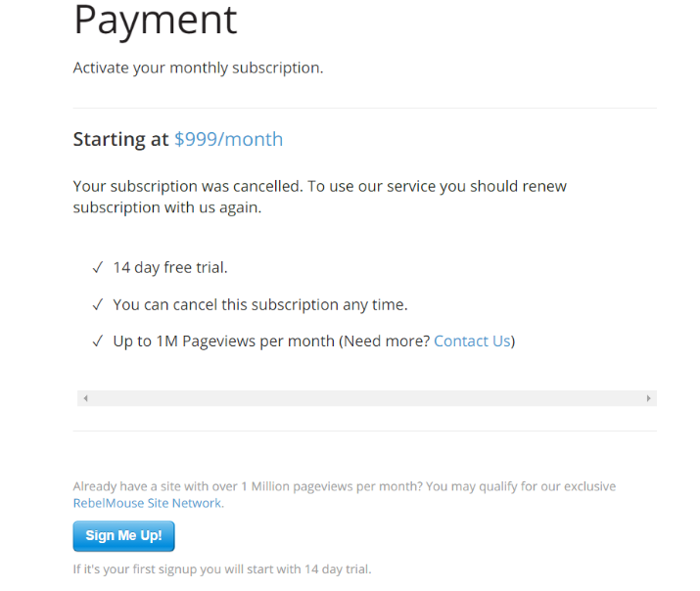The height and width of the screenshot is (591, 700).
Task: Click the Activate your monthly subscription text
Action: (198, 68)
